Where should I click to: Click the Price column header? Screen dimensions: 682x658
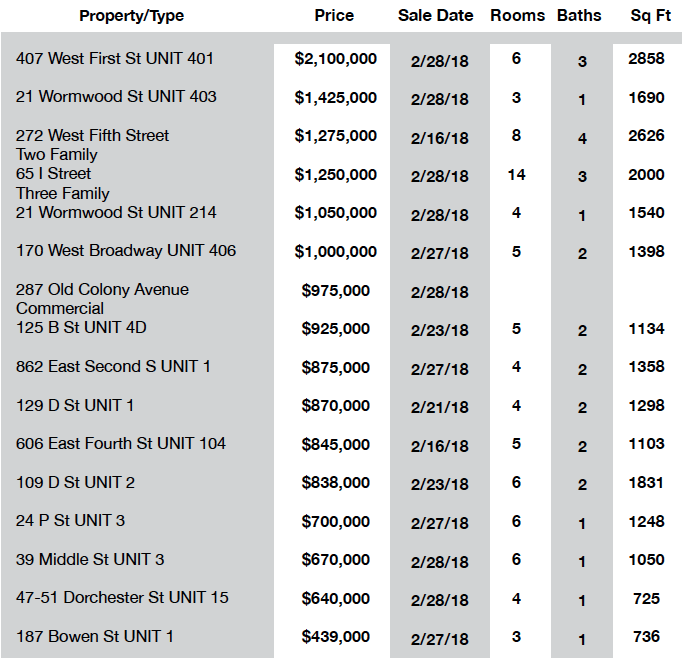(x=334, y=15)
